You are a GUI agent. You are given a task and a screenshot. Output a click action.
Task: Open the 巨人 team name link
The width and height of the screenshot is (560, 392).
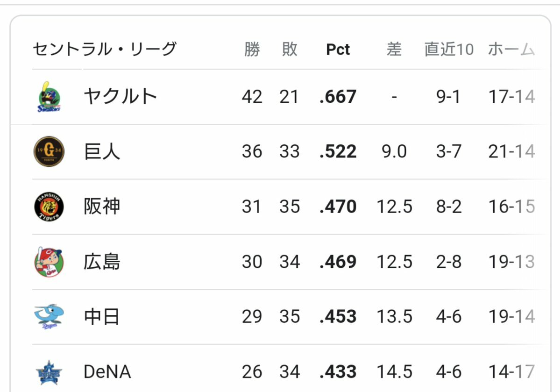click(x=102, y=151)
